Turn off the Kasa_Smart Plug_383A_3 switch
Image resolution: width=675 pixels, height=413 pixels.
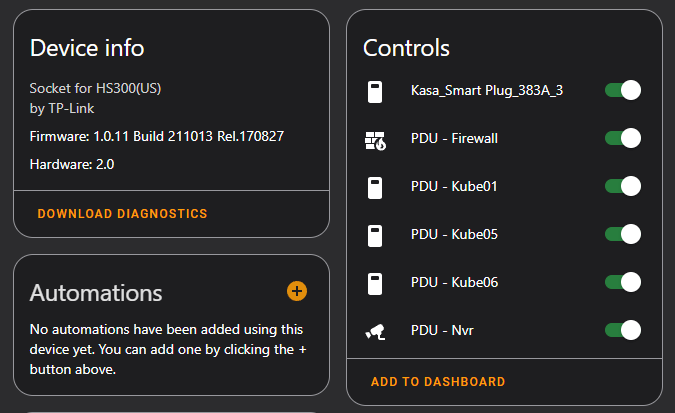622,91
